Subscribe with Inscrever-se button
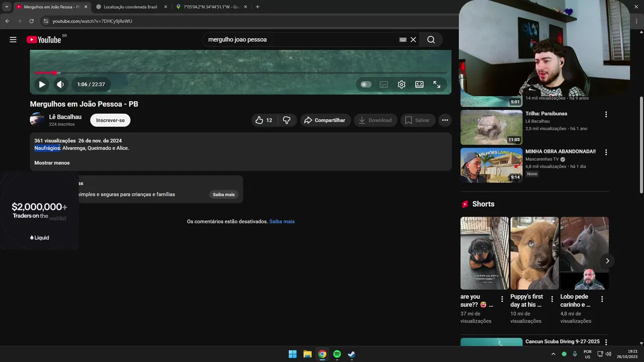This screenshot has width=644, height=362. 110,120
